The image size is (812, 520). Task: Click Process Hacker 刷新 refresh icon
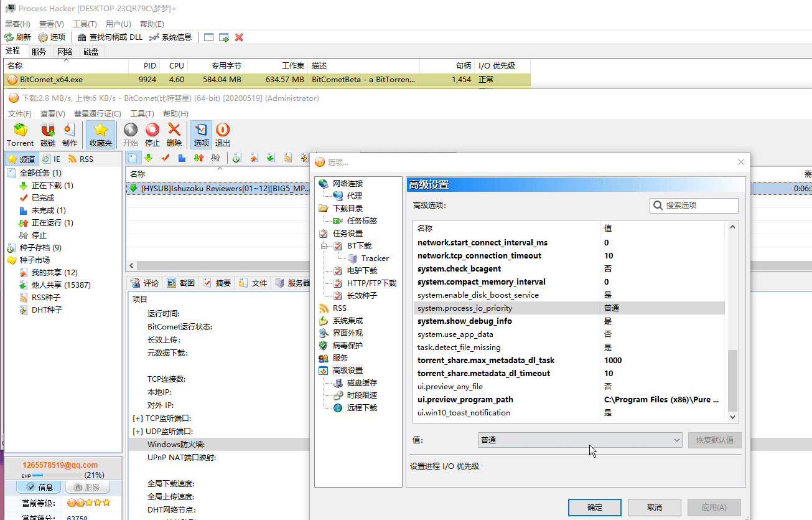pos(17,37)
